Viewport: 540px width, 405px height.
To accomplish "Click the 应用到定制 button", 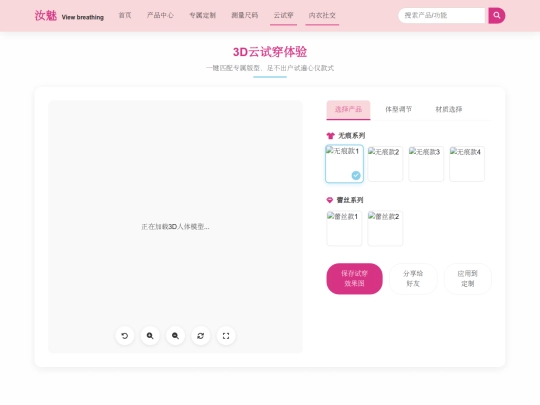I will [x=468, y=279].
